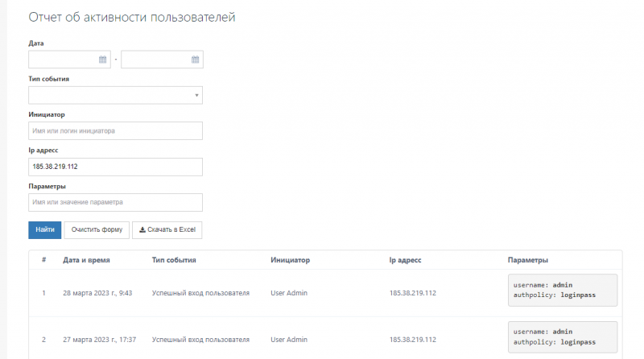Select the 28 марта 2023 log row
Viewport: 644px width, 359px height.
325,293
